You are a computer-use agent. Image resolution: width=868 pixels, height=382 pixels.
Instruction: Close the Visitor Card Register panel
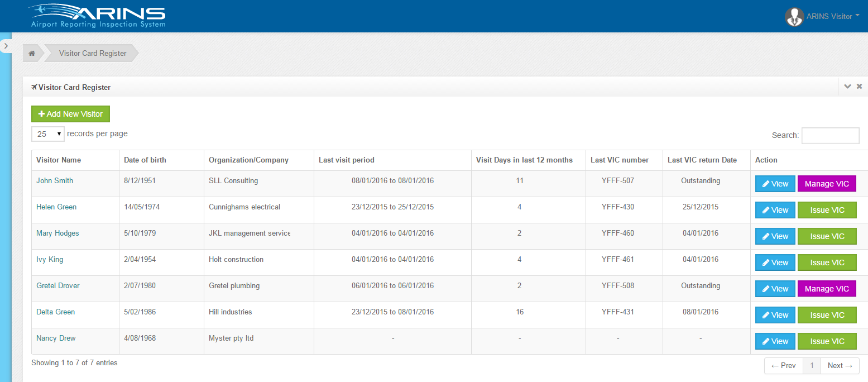point(860,87)
